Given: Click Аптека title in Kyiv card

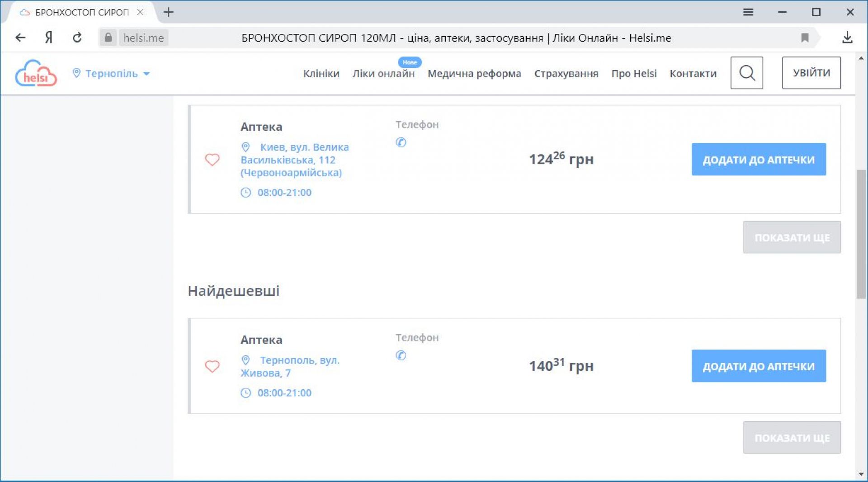Looking at the screenshot, I should [261, 127].
